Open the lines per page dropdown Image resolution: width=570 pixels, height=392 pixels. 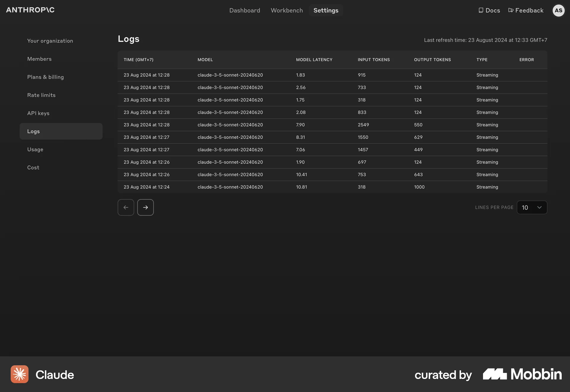[x=532, y=207]
